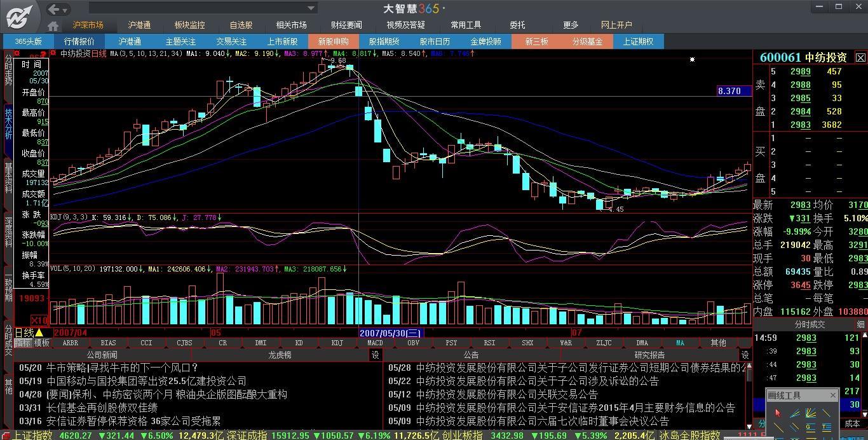Select the 模板 toggle button

click(x=42, y=343)
